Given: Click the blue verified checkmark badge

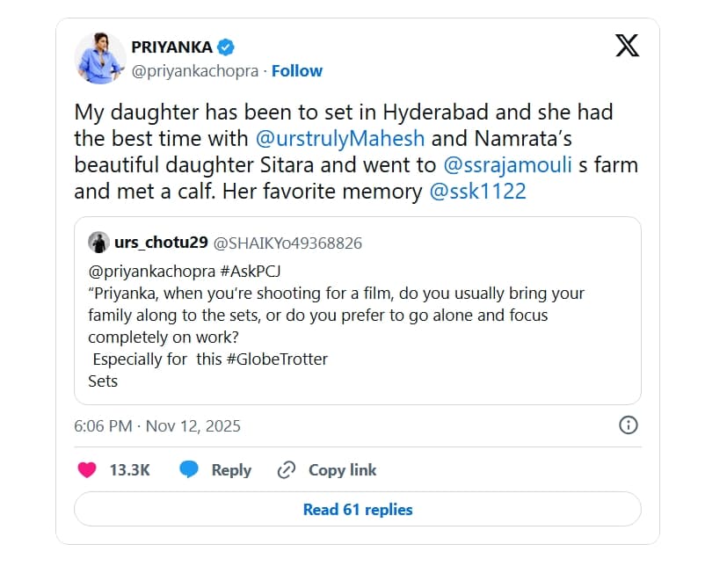Looking at the screenshot, I should coord(226,47).
